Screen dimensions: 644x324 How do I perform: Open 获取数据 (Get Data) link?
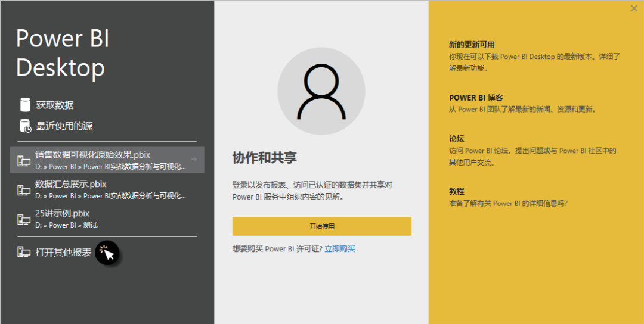pyautogui.click(x=55, y=105)
